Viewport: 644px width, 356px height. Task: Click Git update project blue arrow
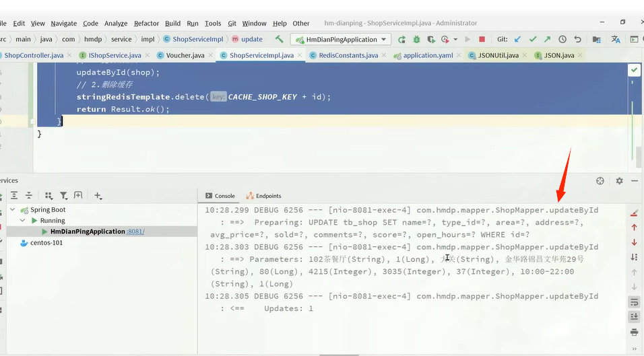pyautogui.click(x=517, y=40)
